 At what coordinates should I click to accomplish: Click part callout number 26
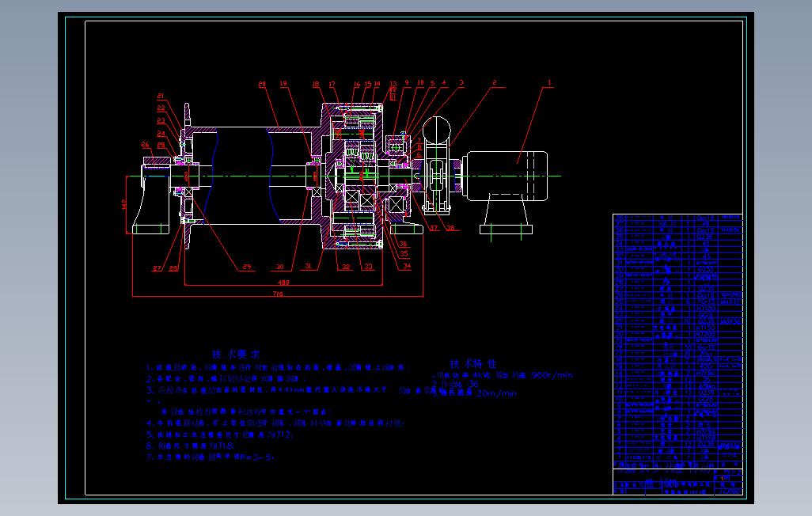[145, 145]
